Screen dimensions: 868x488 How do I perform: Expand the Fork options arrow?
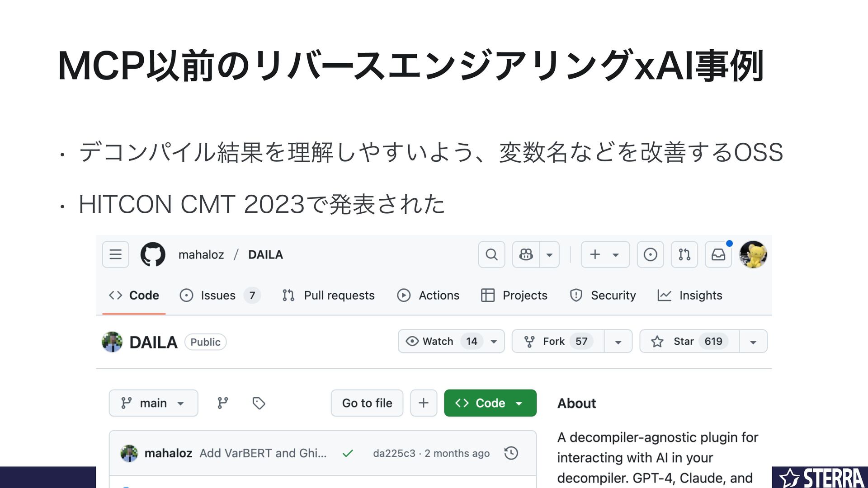tap(618, 341)
